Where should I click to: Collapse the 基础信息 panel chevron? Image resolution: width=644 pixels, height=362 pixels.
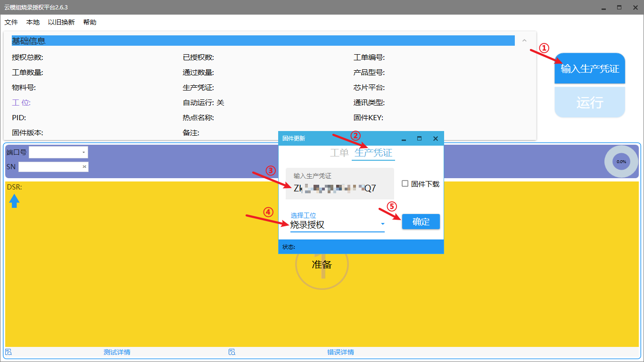[524, 41]
